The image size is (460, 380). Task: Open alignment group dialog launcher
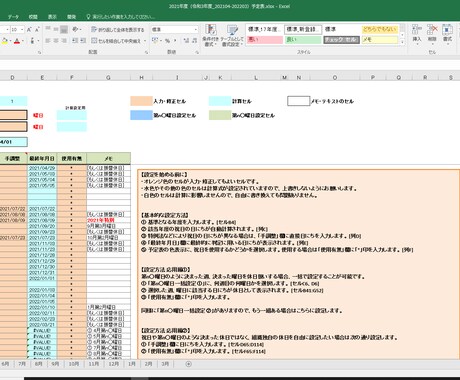coord(146,52)
